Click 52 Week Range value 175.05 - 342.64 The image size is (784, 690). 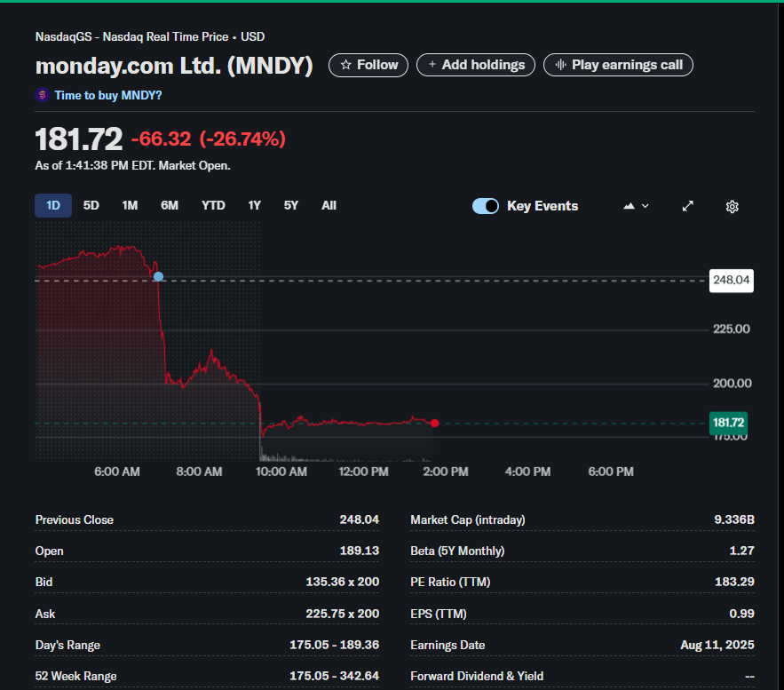[334, 676]
